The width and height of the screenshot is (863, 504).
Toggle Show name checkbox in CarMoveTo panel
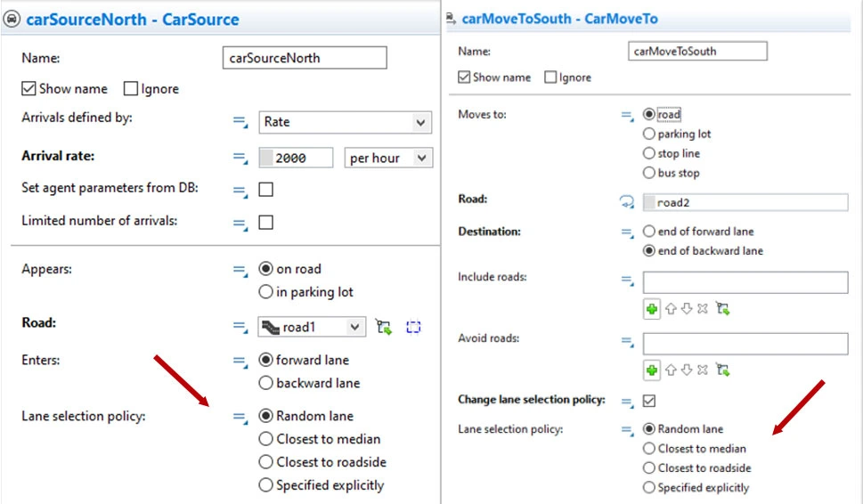464,77
